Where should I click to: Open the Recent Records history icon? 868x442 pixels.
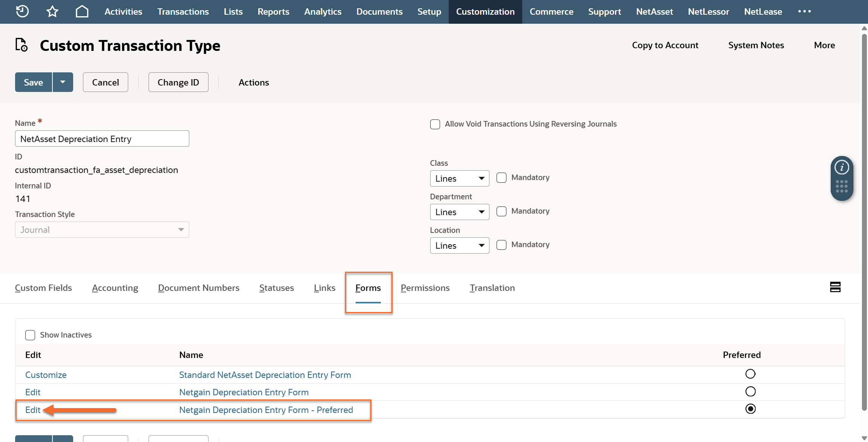[22, 11]
